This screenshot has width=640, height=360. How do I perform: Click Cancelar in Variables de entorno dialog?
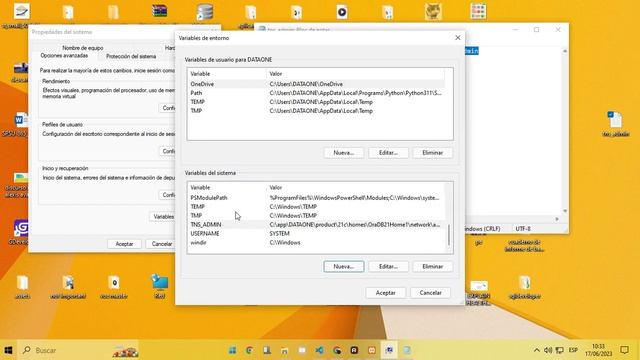(x=430, y=293)
